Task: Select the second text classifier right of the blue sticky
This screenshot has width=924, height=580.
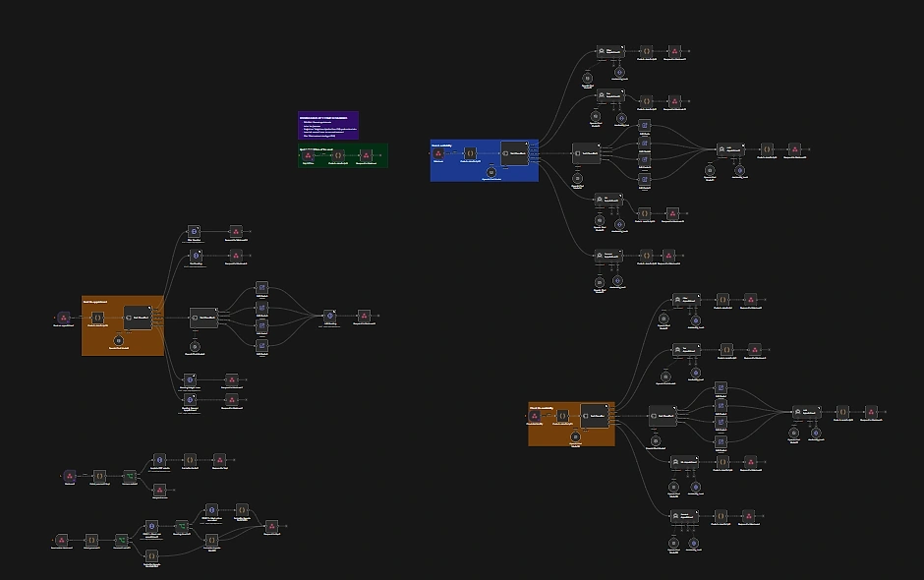Action: point(586,153)
